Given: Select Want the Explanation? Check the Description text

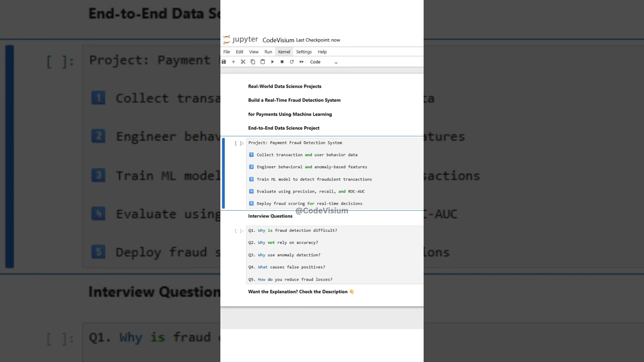Looking at the screenshot, I should click(301, 292).
